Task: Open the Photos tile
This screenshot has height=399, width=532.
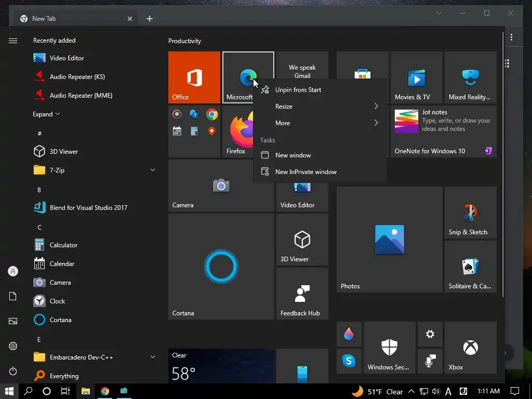Action: [x=390, y=240]
